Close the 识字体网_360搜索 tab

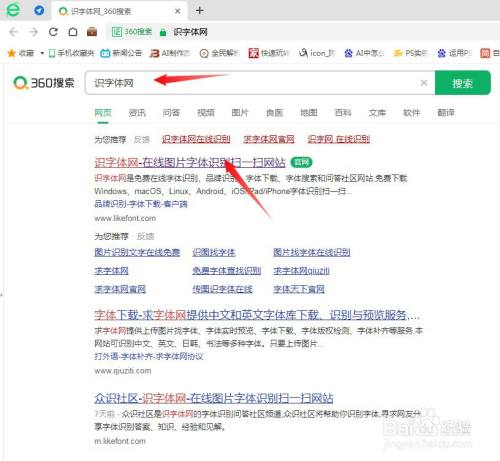pos(178,11)
